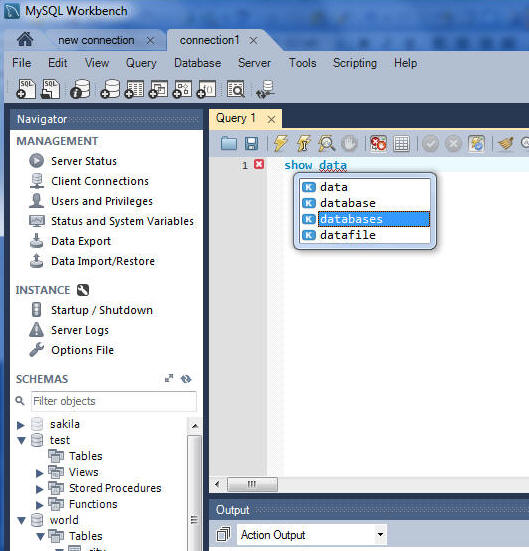Image resolution: width=529 pixels, height=551 pixels.
Task: Switch to the new connection tab
Action: tap(96, 40)
